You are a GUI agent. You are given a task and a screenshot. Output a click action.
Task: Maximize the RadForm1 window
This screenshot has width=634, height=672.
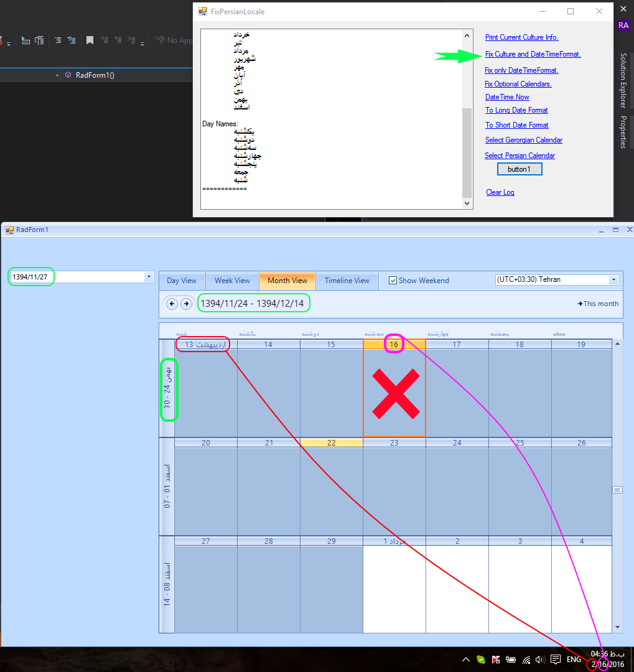coord(615,230)
